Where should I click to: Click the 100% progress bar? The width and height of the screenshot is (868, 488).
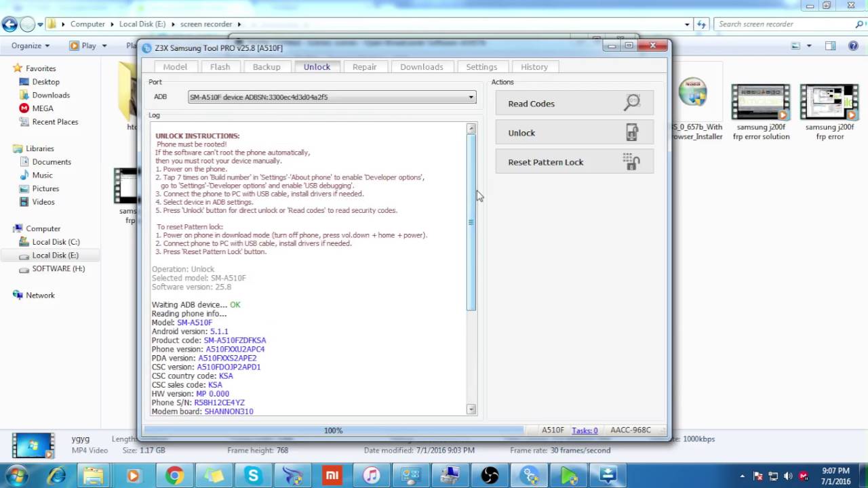tap(334, 430)
